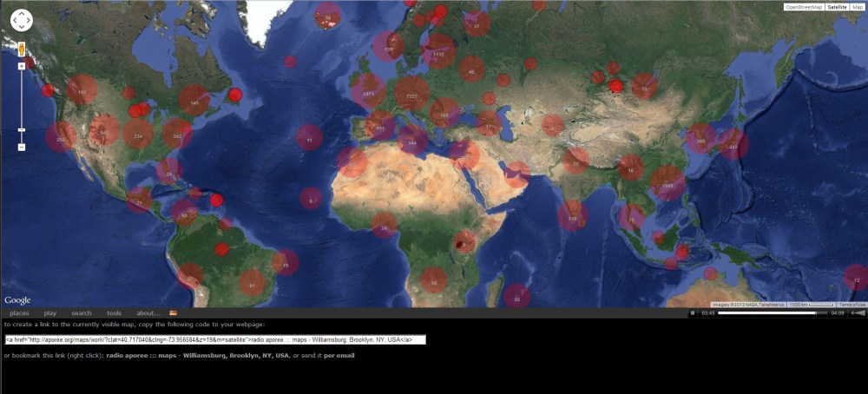
Task: Click the language flag icon
Action: click(173, 312)
